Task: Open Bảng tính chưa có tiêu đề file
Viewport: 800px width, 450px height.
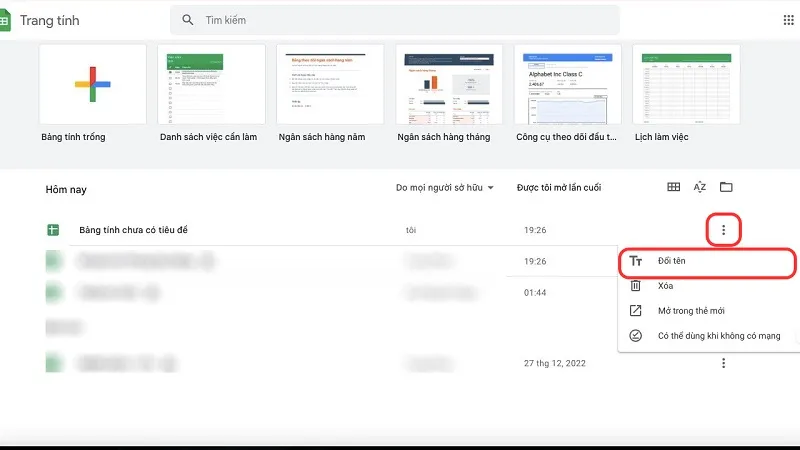Action: [x=133, y=230]
